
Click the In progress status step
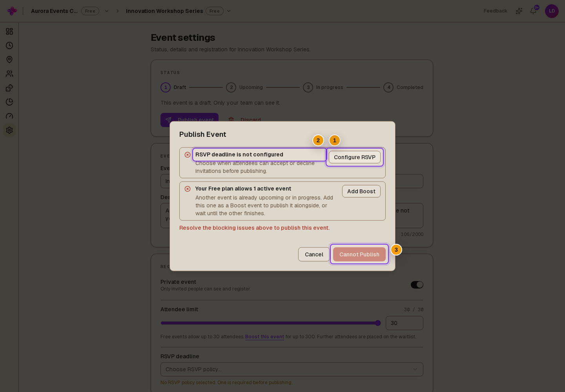pos(323,87)
